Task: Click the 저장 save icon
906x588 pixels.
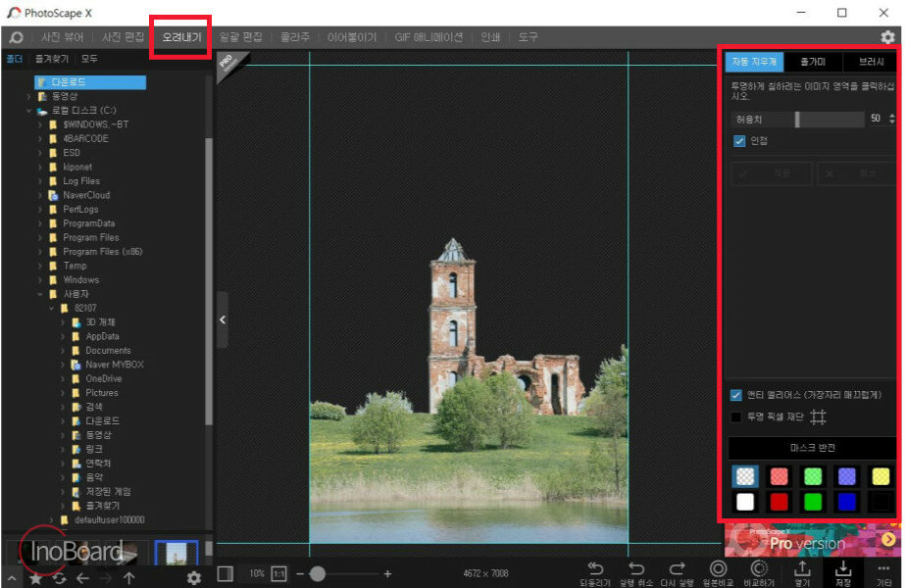Action: click(843, 568)
